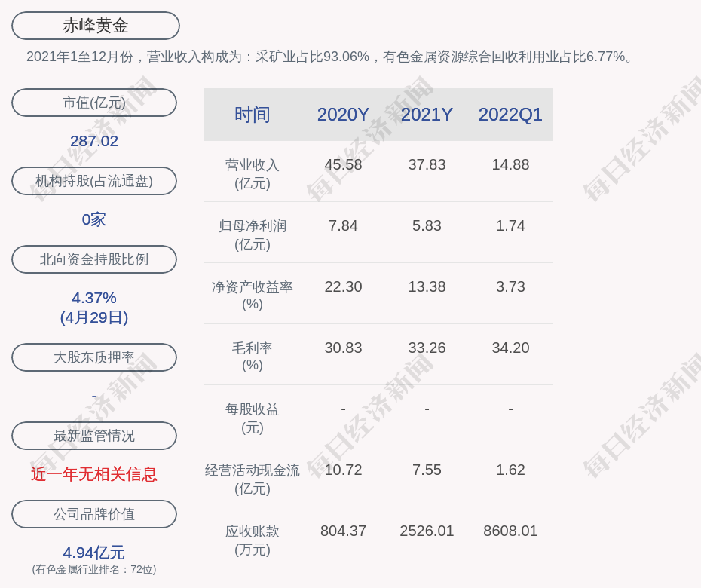The height and width of the screenshot is (588, 701).
Task: Click the red 近一年无相关信息 text
Action: (x=94, y=474)
